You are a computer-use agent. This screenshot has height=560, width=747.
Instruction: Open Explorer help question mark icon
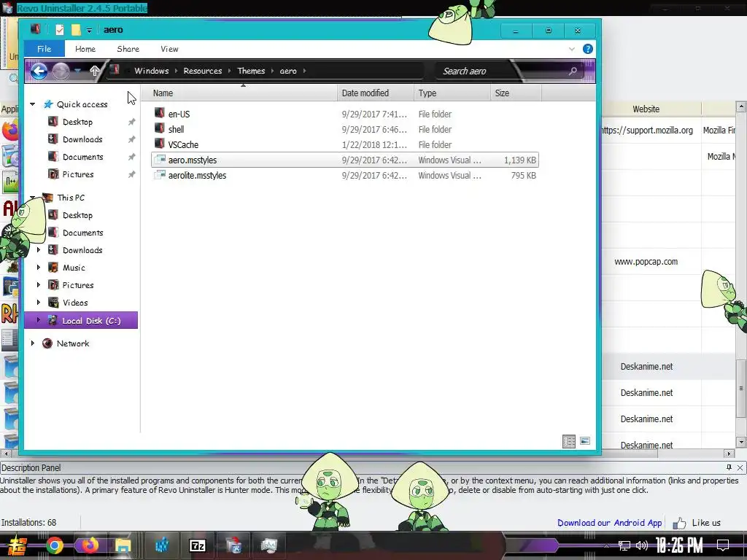coord(588,49)
